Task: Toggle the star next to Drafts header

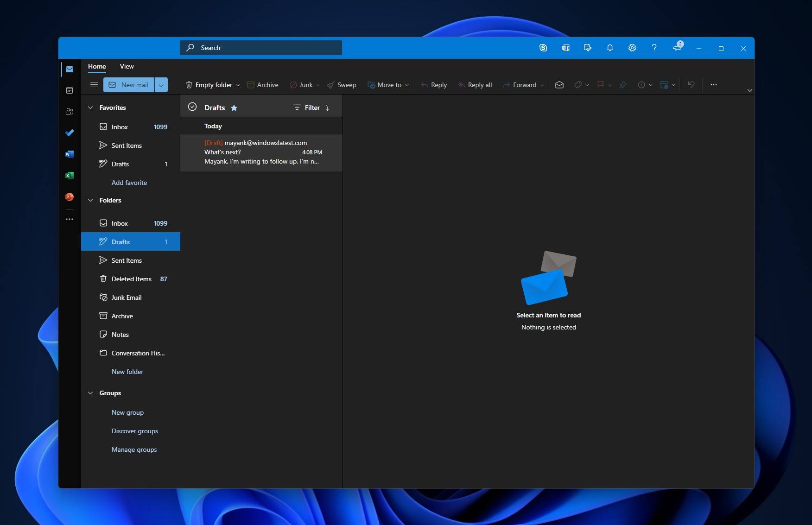Action: point(234,108)
